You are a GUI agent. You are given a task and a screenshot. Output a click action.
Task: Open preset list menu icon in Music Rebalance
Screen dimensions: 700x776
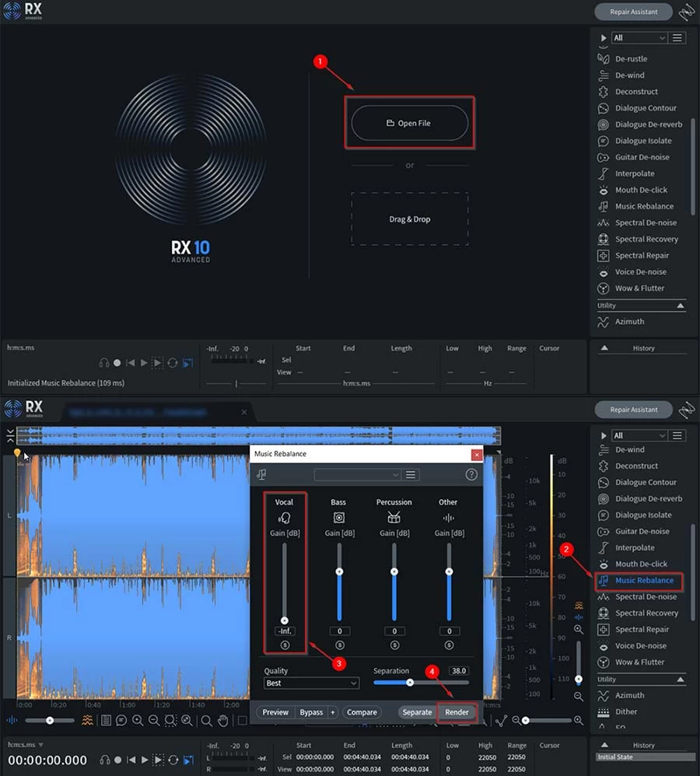pyautogui.click(x=411, y=474)
